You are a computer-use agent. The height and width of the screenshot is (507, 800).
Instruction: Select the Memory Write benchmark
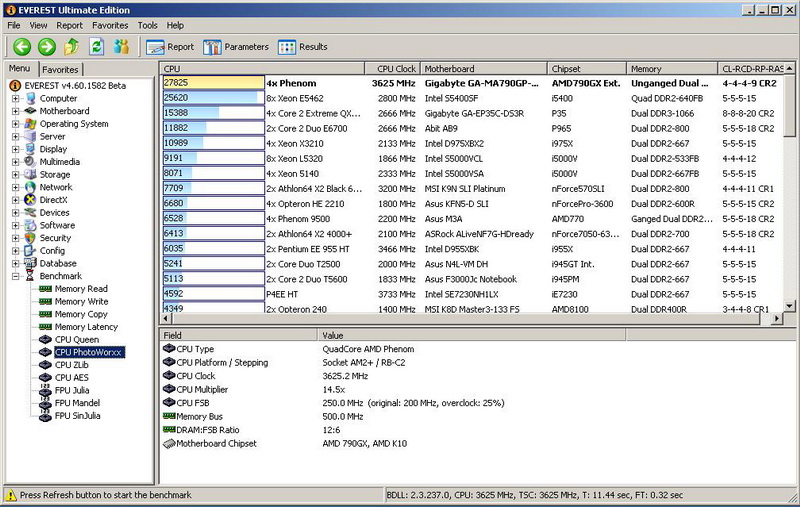click(81, 301)
